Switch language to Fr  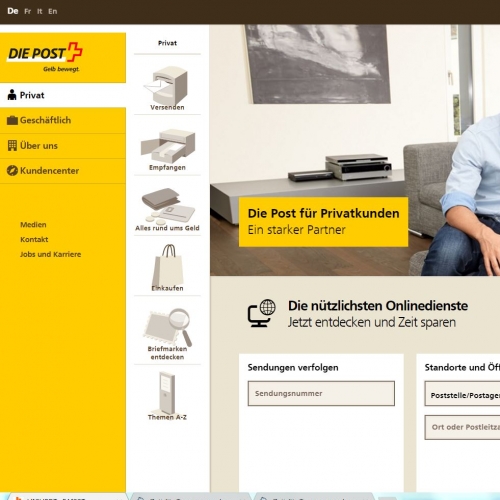pyautogui.click(x=28, y=11)
